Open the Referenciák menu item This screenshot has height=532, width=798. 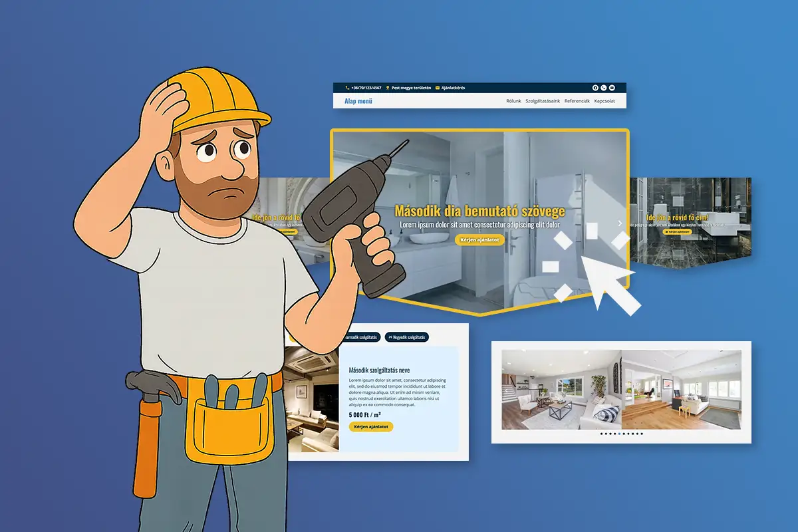[577, 101]
